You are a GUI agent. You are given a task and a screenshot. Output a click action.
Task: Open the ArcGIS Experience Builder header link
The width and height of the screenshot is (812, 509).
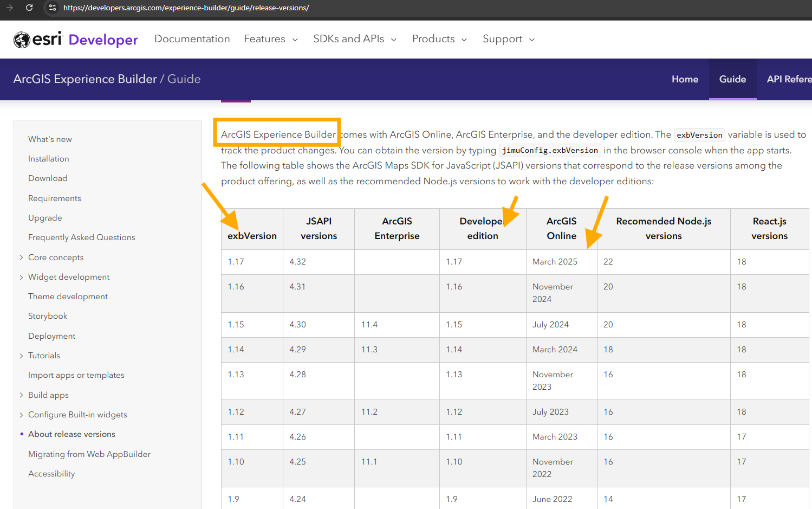tap(85, 79)
